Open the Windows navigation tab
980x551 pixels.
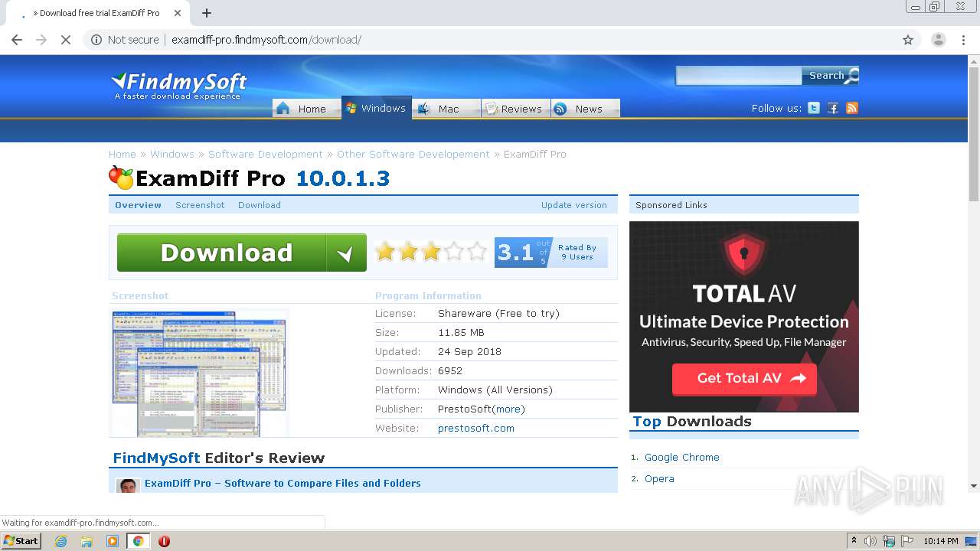pos(377,108)
